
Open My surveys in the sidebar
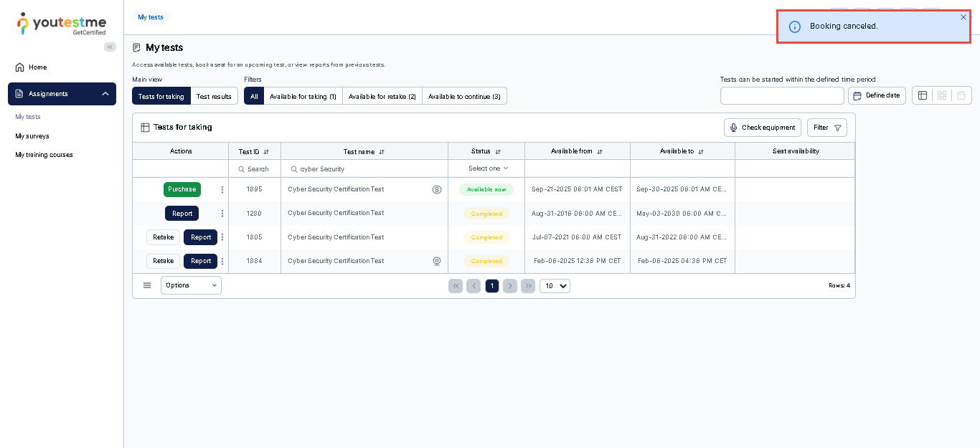(x=32, y=136)
